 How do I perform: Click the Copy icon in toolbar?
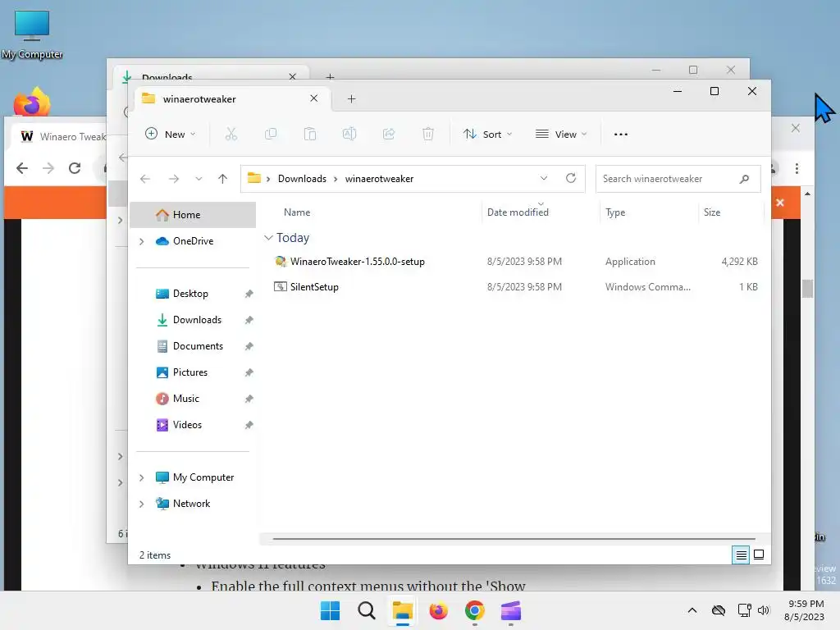coord(271,134)
